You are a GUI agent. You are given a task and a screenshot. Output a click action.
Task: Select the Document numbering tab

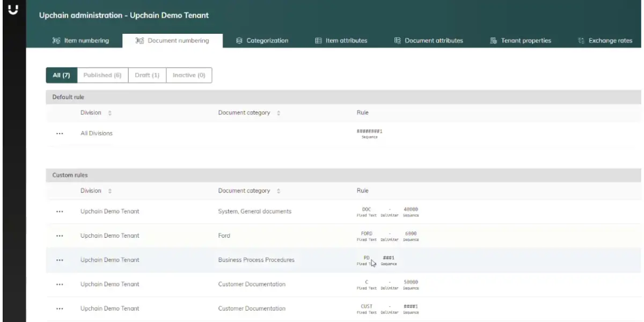pos(172,41)
